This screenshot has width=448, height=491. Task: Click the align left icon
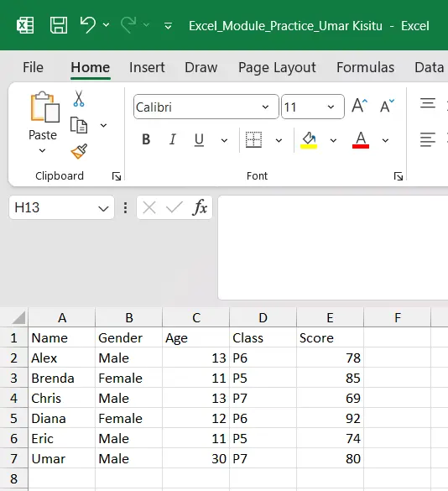(x=428, y=139)
